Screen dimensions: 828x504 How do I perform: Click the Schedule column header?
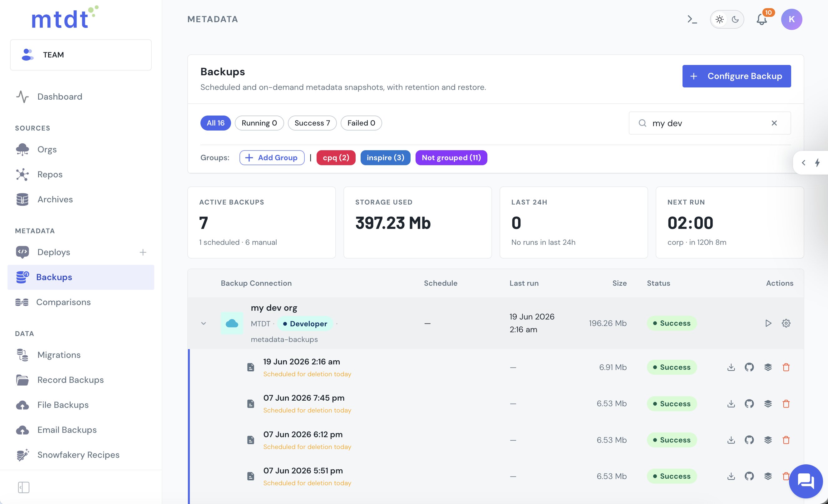[440, 283]
